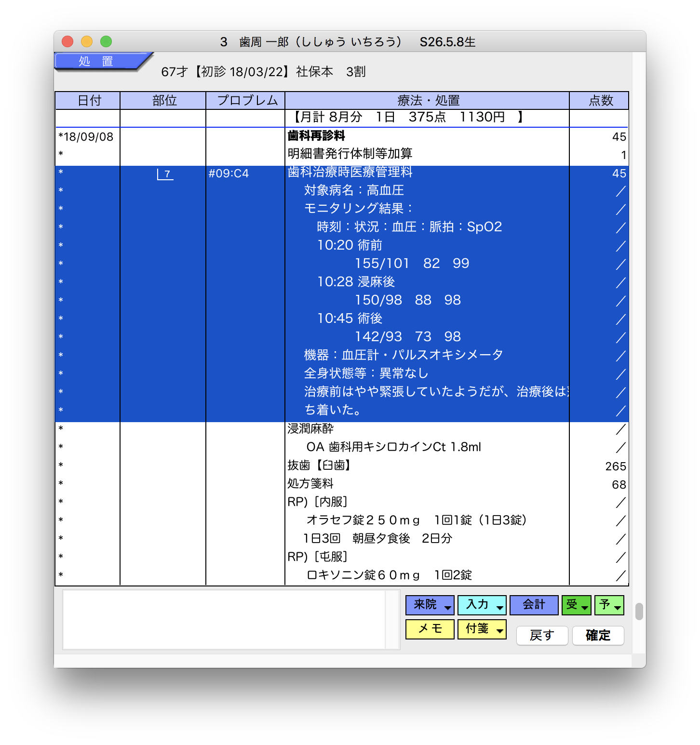
Task: Click the tooth number 7 site icon
Action: coord(165,174)
